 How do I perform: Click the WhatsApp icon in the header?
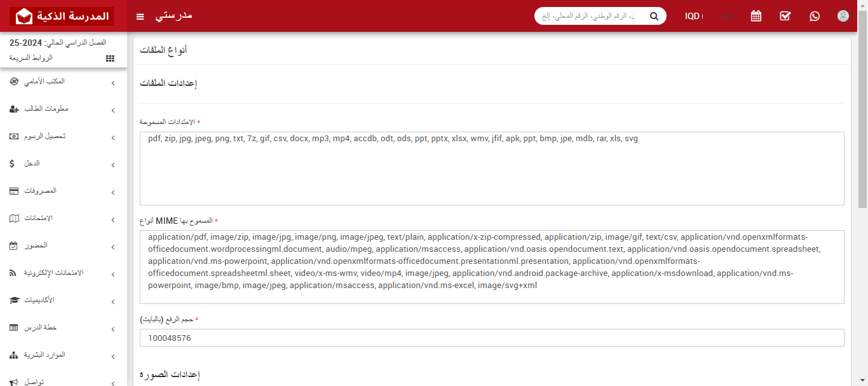815,16
